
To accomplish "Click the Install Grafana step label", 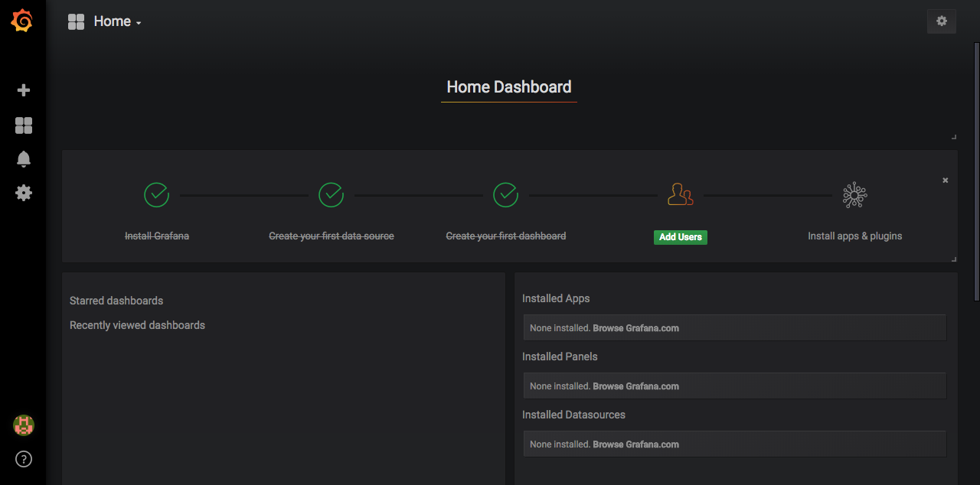I will click(157, 236).
